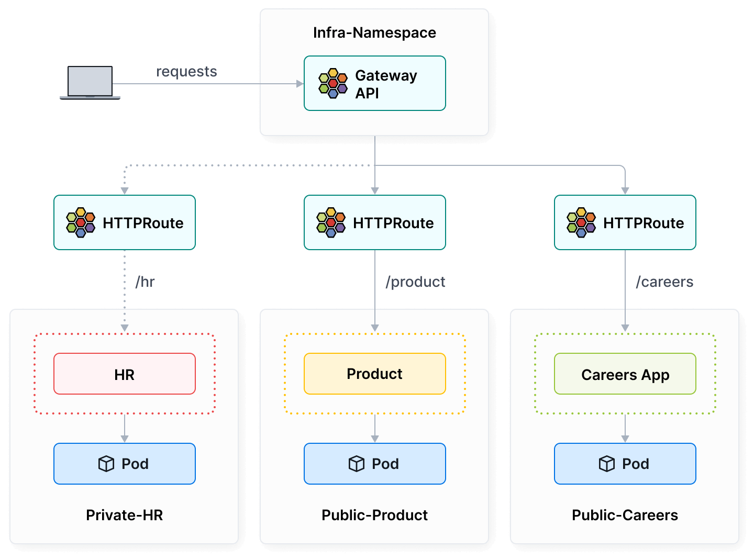The image size is (754, 560).
Task: Click the honeycomb icon in Gateway API box
Action: tap(333, 83)
